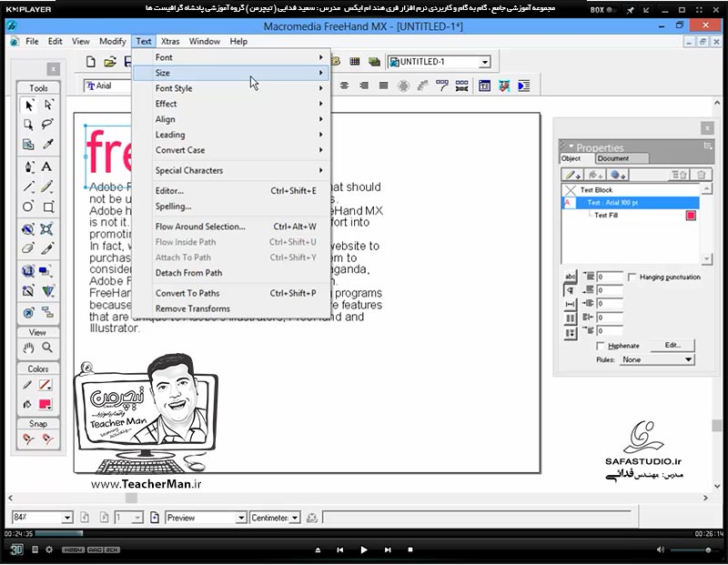The height and width of the screenshot is (565, 728).
Task: Click the Properties panel delete trash icon
Action: click(701, 175)
